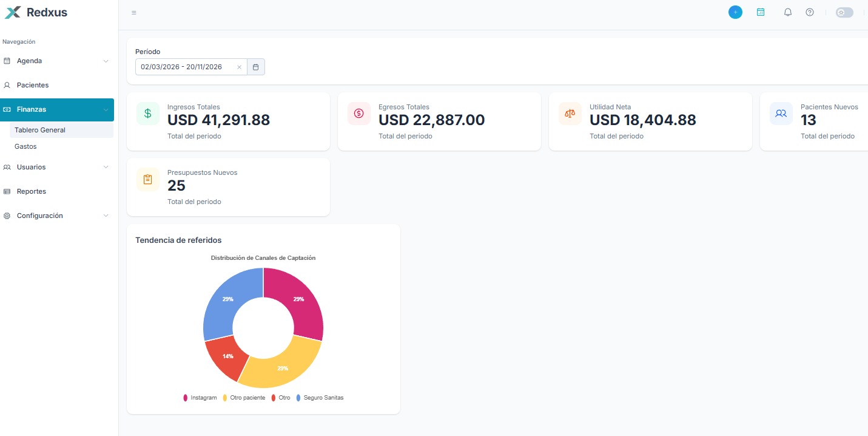Go to Reportes section

[x=57, y=192]
